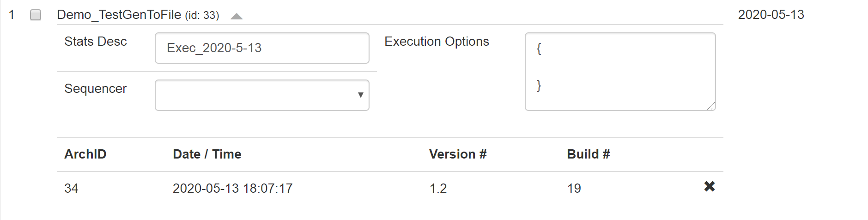Select archive ID 34 cell

(71, 189)
